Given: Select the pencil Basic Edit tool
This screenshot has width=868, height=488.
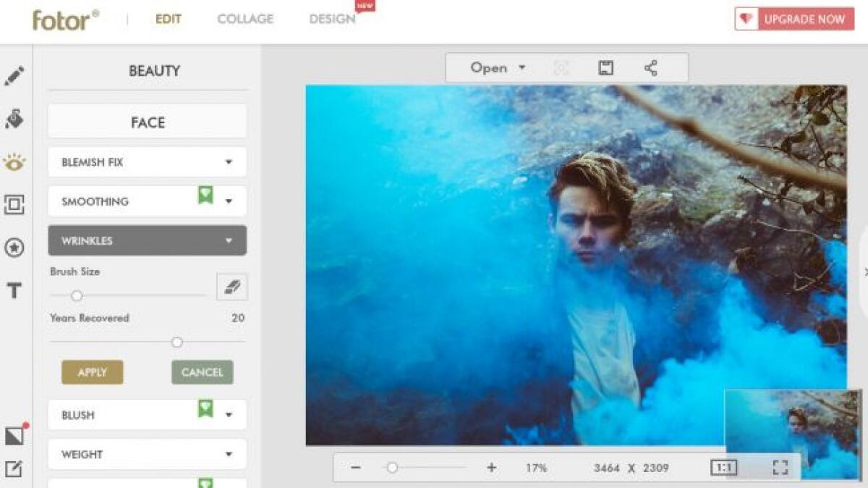Looking at the screenshot, I should [13, 74].
